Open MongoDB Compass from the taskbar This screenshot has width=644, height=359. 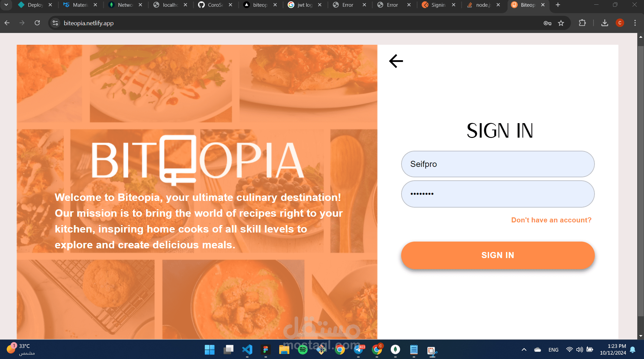pyautogui.click(x=395, y=350)
